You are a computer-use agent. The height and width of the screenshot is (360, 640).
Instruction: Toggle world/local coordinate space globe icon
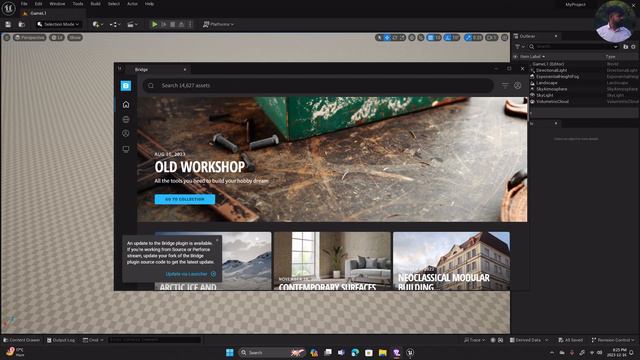412,38
